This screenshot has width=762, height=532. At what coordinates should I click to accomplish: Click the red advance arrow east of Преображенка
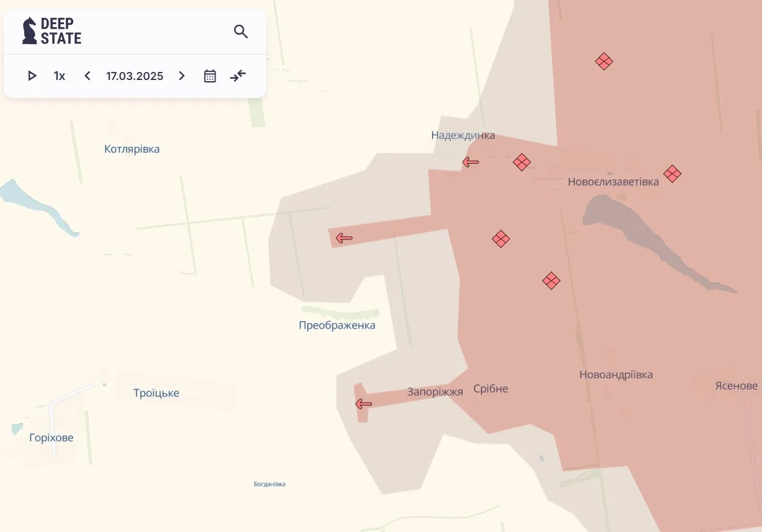tap(344, 237)
